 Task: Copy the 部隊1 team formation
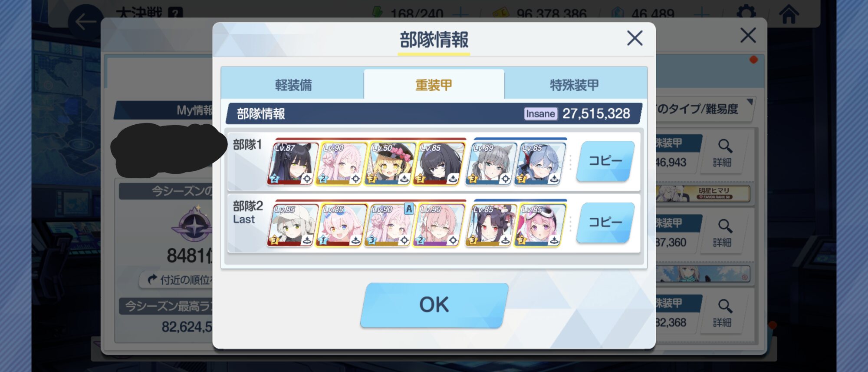click(605, 161)
